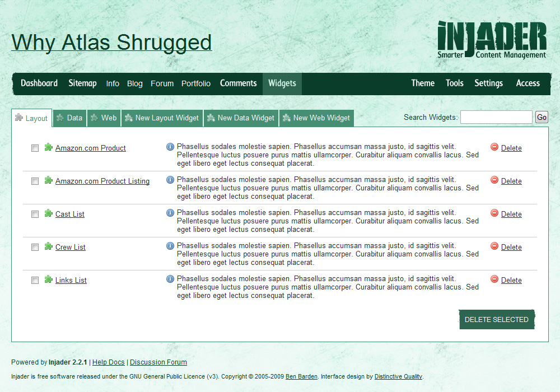Open the Dashboard menu item
The height and width of the screenshot is (392, 560).
[39, 83]
